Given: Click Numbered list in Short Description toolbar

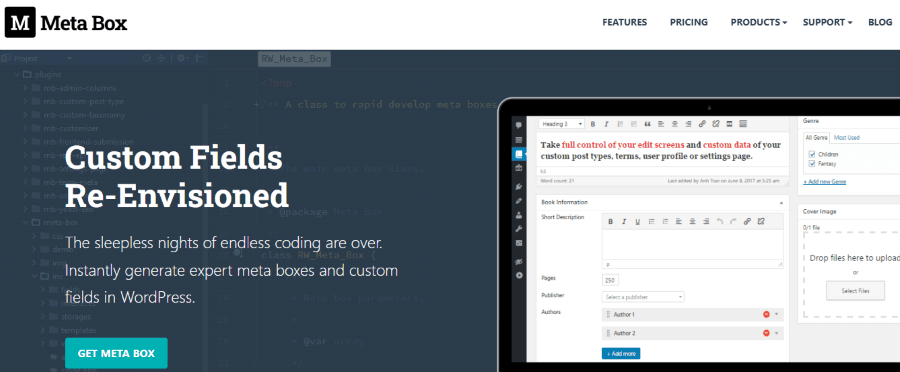Looking at the screenshot, I should pyautogui.click(x=665, y=222).
